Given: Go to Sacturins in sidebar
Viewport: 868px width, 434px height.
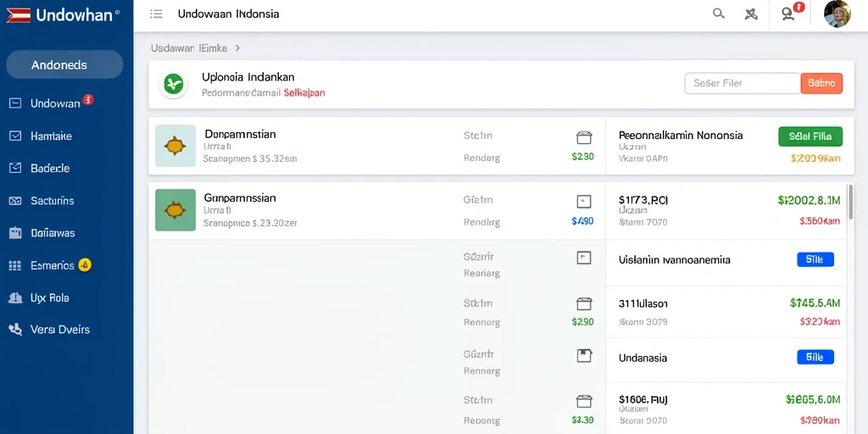Looking at the screenshot, I should 52,201.
